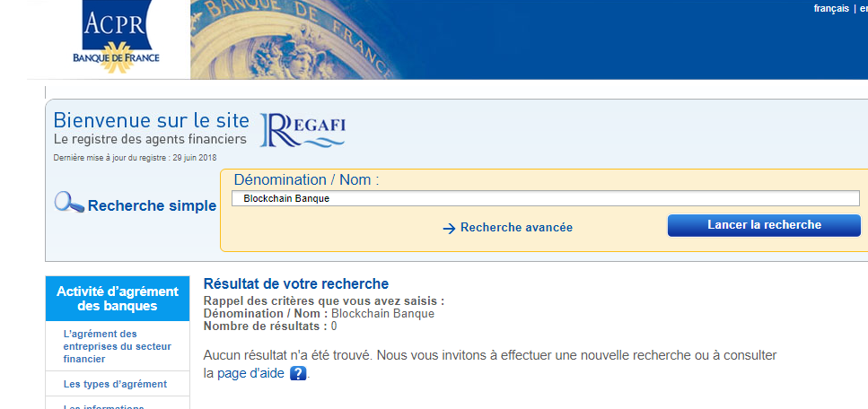Image resolution: width=868 pixels, height=409 pixels.
Task: Click the Bienvenue sur le site heading
Action: (x=150, y=120)
